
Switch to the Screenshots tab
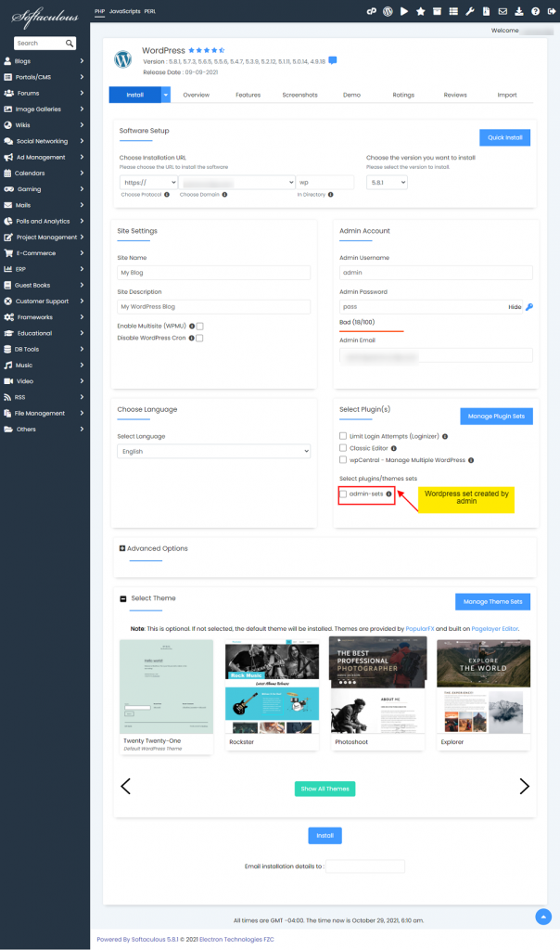click(299, 96)
